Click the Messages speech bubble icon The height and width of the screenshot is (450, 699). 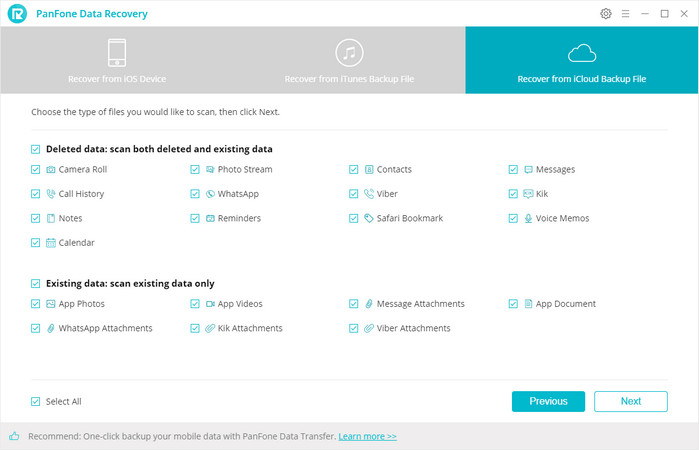coord(528,169)
